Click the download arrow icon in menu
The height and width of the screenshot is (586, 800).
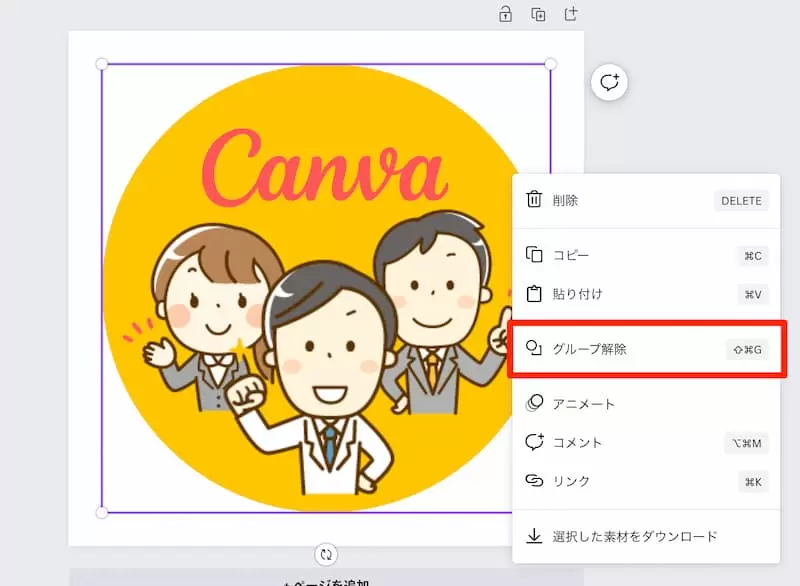click(534, 536)
